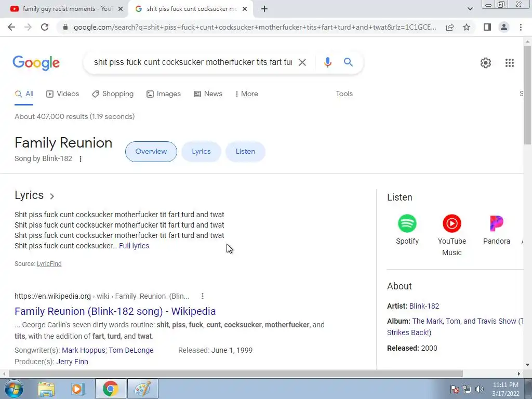532x399 pixels.
Task: Bookmark this page with the star icon
Action: (x=467, y=27)
